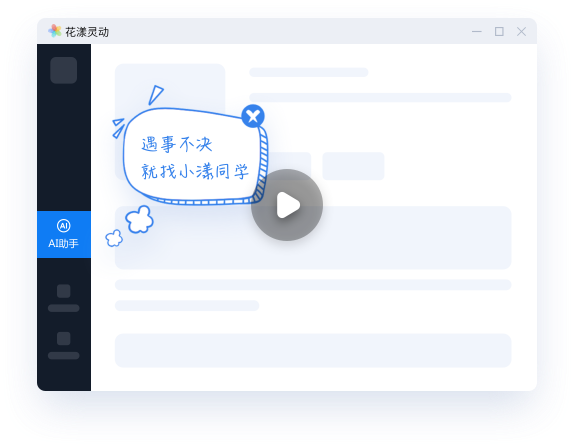Play the video with the center play button
This screenshot has height=447, width=574.
click(x=287, y=205)
